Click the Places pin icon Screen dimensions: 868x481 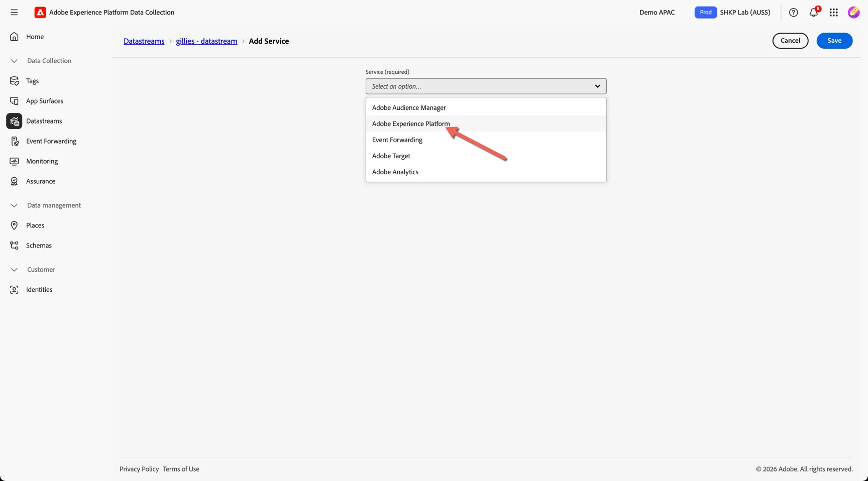(x=14, y=225)
